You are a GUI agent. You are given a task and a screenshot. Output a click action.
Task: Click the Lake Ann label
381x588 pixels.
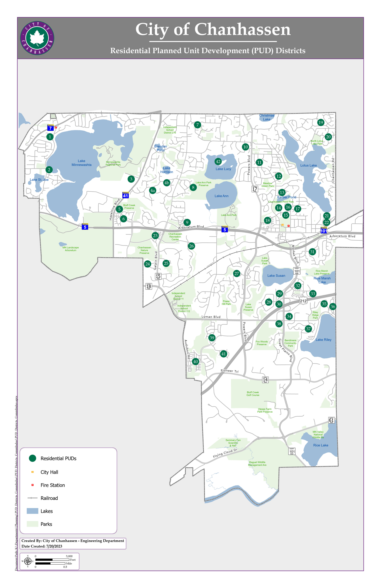point(221,196)
